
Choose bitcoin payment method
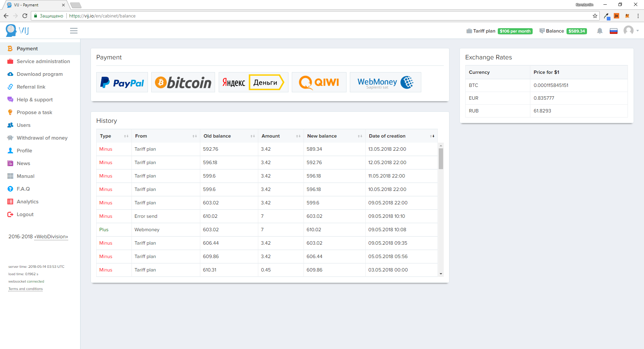[183, 82]
